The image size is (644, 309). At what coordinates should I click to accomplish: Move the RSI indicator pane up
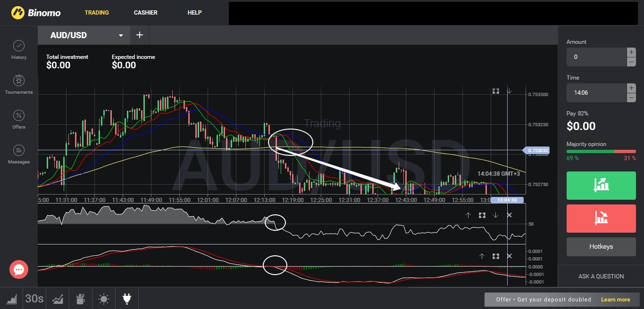pos(468,215)
